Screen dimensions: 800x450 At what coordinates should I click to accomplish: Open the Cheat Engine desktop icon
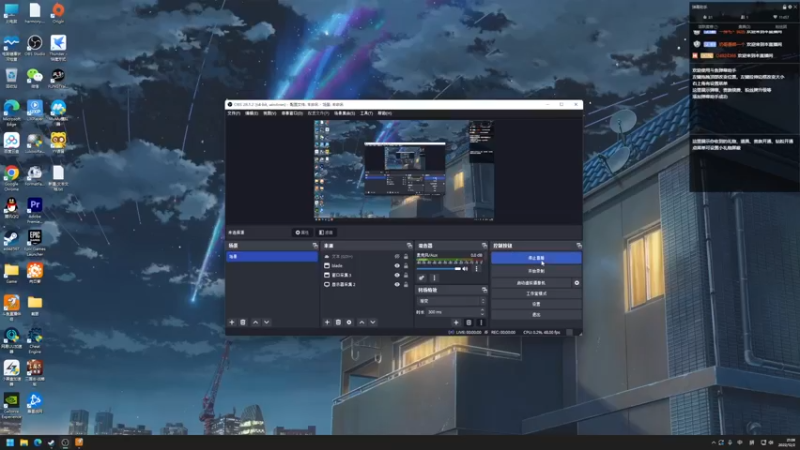click(35, 340)
